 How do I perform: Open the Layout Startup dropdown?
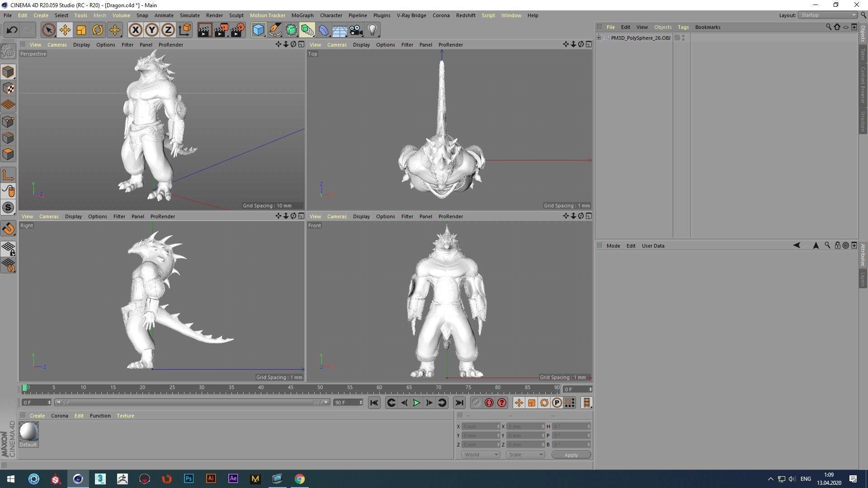(828, 15)
